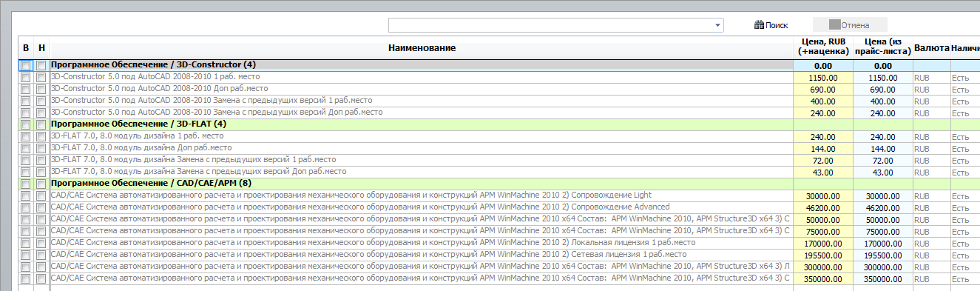
Task: Click the 50000.00 cell in the +наценка price column
Action: pos(822,219)
